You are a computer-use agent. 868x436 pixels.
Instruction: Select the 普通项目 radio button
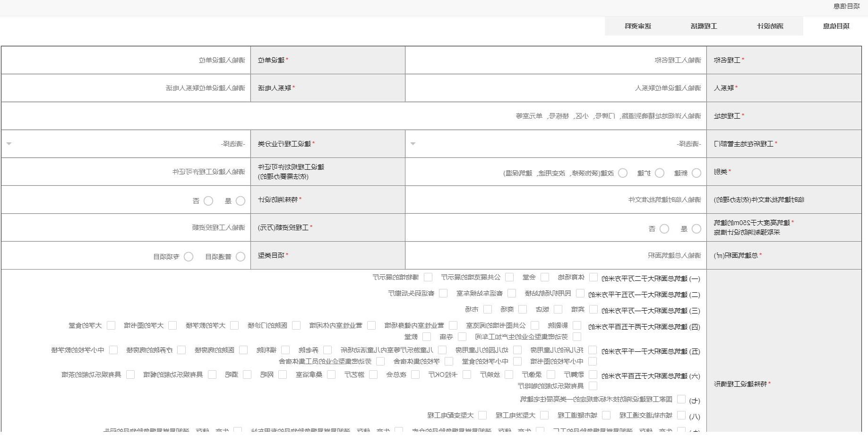point(240,257)
